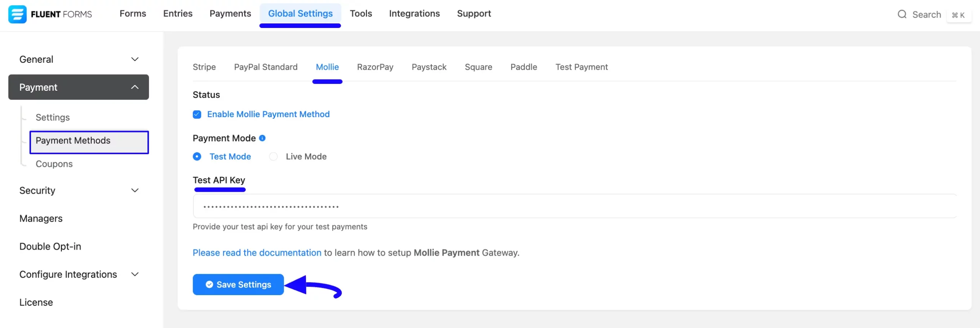Open the Integrations menu
Screen dimensions: 980x328
coord(415,14)
